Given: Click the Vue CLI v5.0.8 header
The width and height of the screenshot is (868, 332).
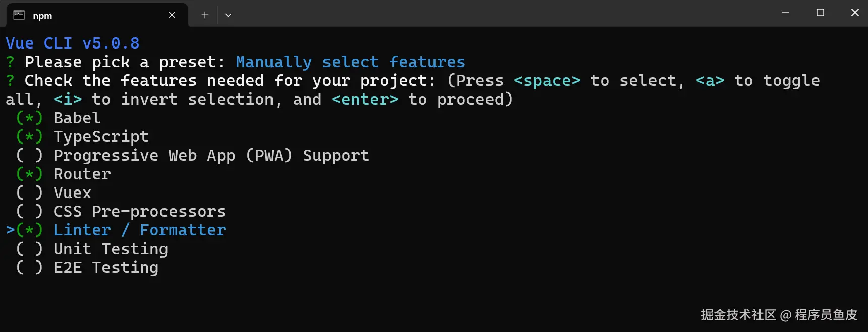Looking at the screenshot, I should coord(73,43).
